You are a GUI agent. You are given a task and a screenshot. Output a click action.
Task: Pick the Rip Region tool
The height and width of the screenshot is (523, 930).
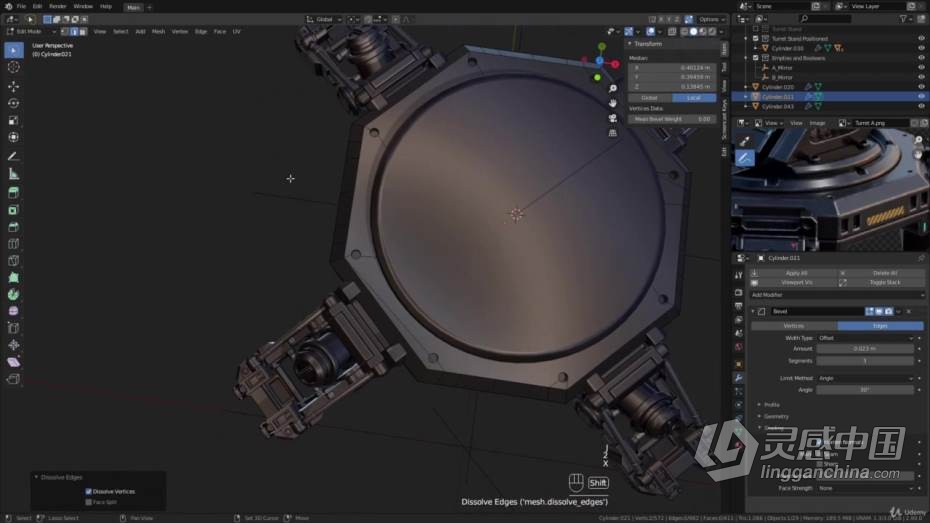[x=14, y=380]
